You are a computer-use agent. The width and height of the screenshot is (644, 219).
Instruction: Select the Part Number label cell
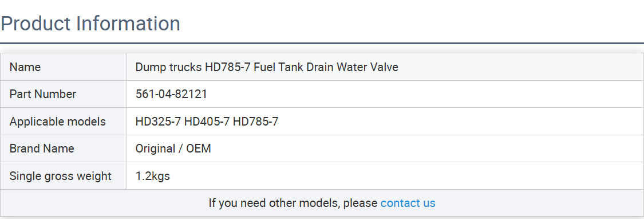pos(63,94)
